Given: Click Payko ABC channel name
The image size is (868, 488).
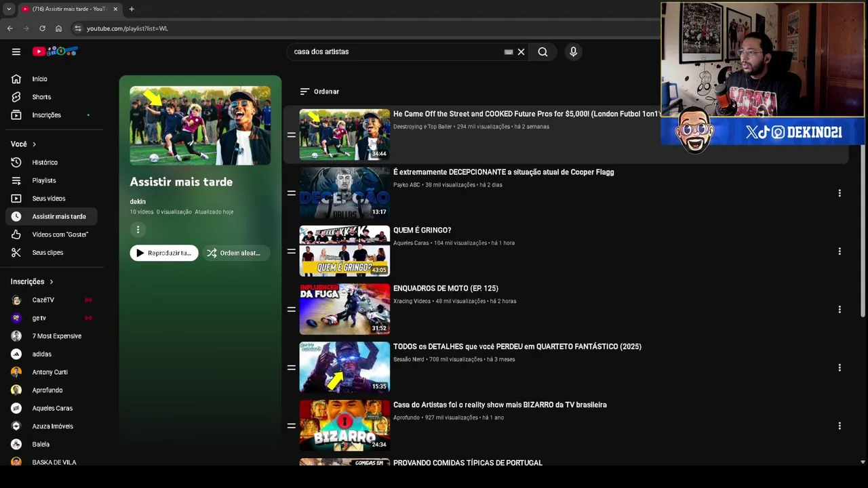Looking at the screenshot, I should tap(407, 185).
